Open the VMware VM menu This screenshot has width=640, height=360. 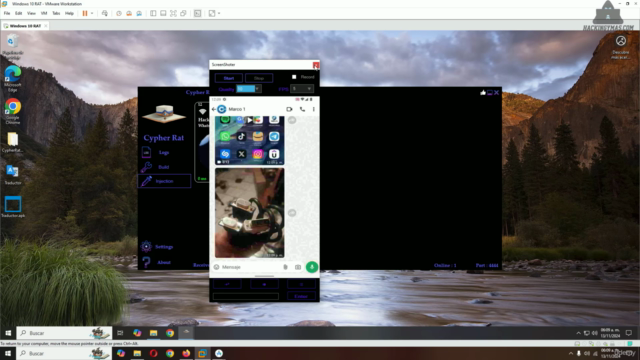(44, 13)
